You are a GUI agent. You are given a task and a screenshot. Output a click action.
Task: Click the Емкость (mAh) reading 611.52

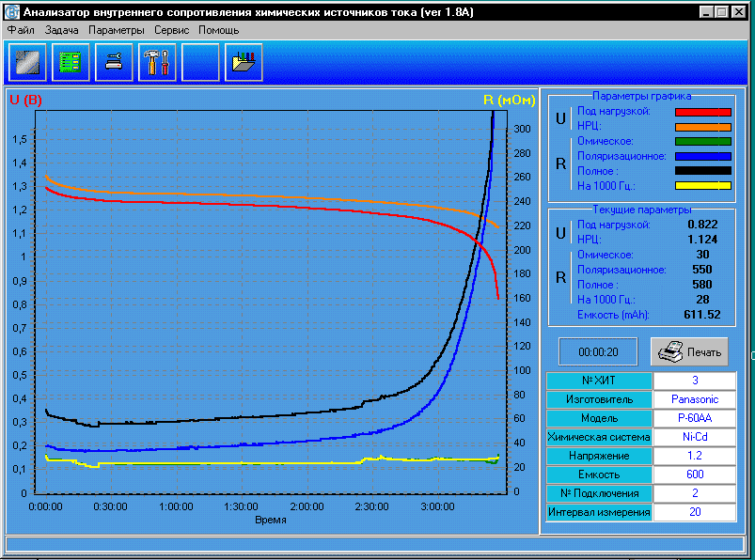(x=702, y=315)
